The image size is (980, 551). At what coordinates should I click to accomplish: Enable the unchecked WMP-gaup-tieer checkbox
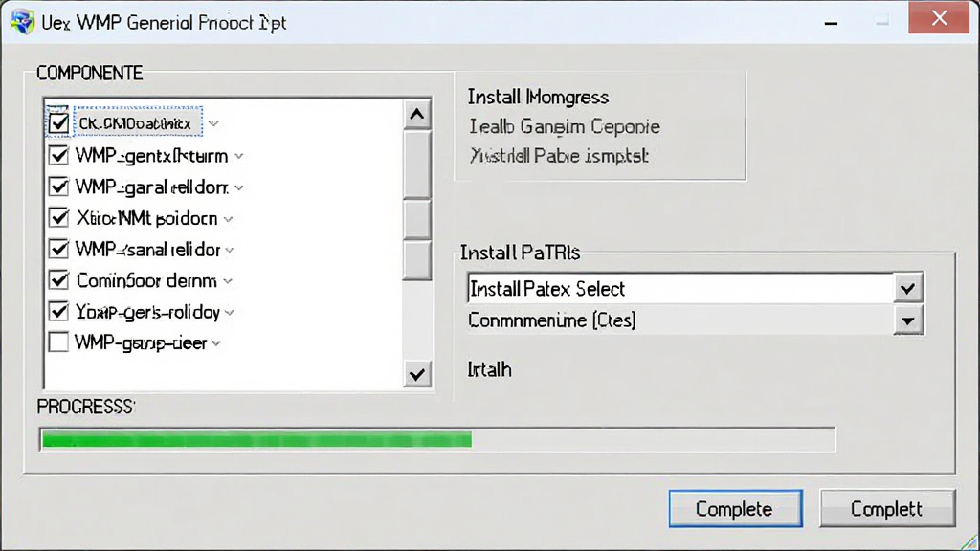(x=58, y=342)
